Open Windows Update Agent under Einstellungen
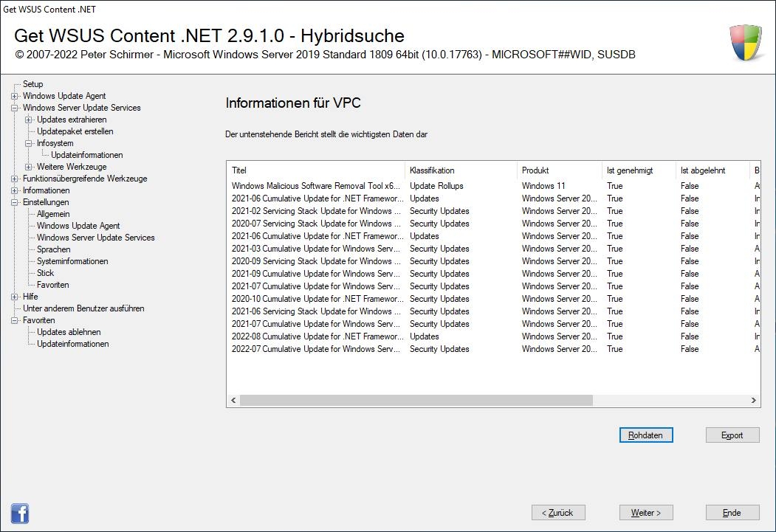Screen dimensions: 776x532 (78, 226)
